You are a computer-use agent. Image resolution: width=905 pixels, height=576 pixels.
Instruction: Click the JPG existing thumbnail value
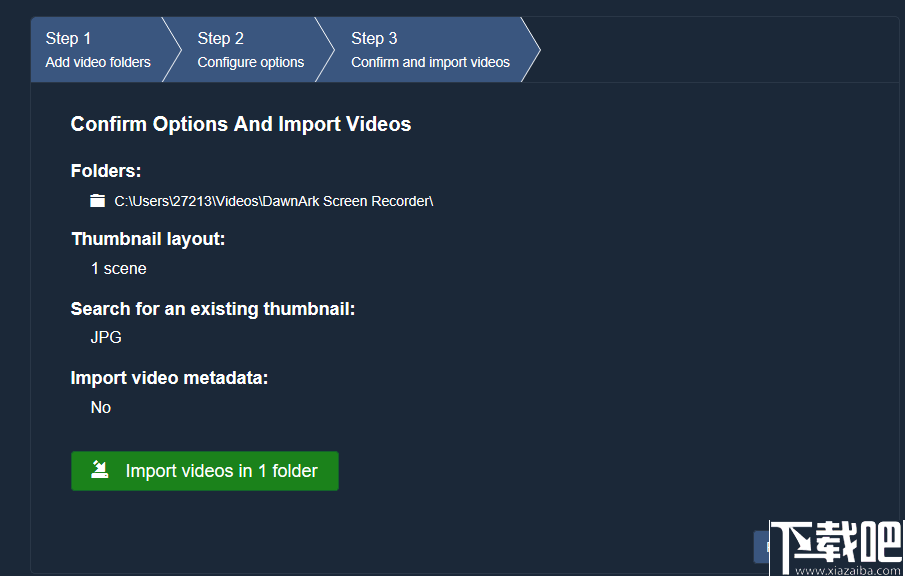pyautogui.click(x=106, y=337)
